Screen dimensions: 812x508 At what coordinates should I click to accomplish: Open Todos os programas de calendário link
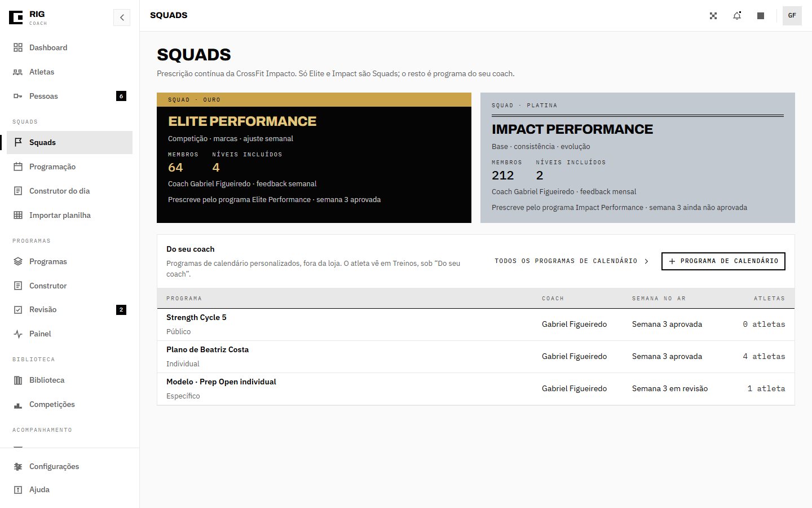572,261
